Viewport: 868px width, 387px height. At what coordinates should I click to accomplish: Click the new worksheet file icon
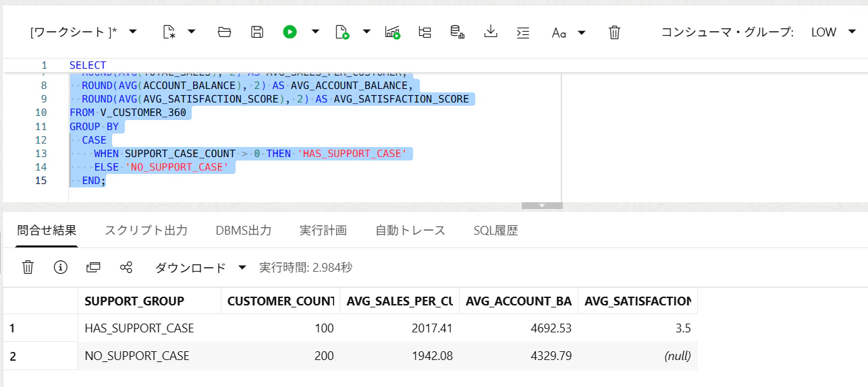[x=169, y=32]
